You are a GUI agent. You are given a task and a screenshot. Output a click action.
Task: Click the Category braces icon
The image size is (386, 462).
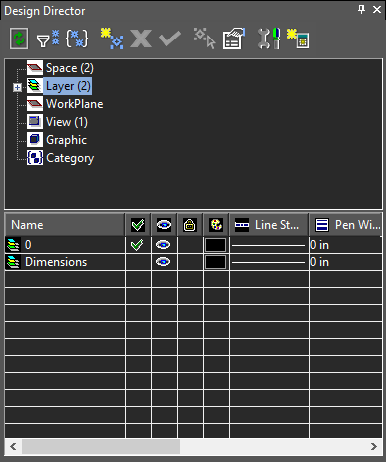coord(35,158)
